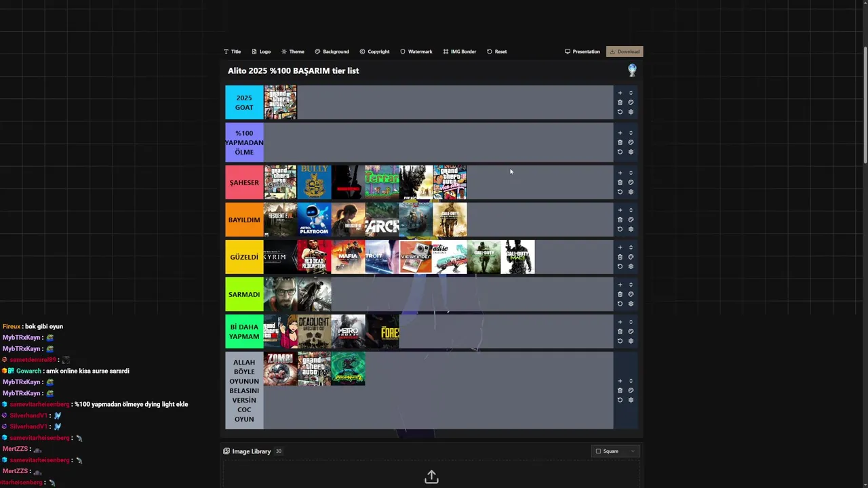Select the Skyrim cover in GÜZELDİ row
This screenshot has width=868, height=488.
click(281, 257)
